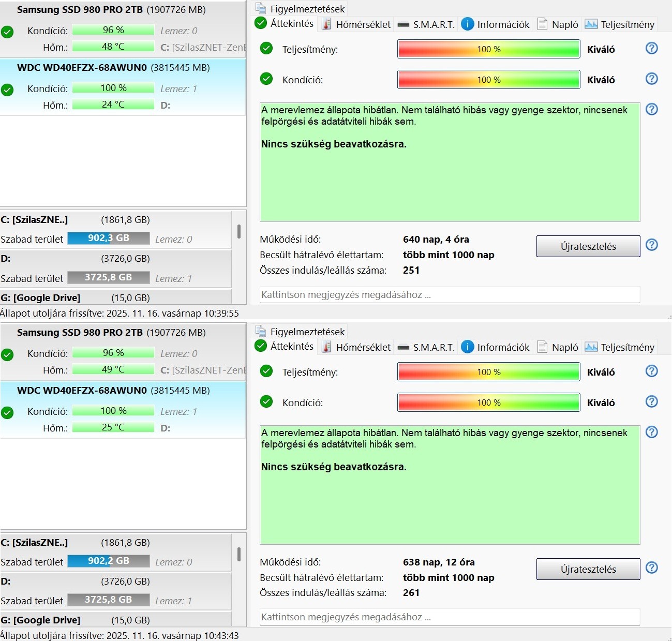Click the green check icon of the Samsung SSD at 48 °C
The width and height of the screenshot is (672, 641).
click(7, 32)
